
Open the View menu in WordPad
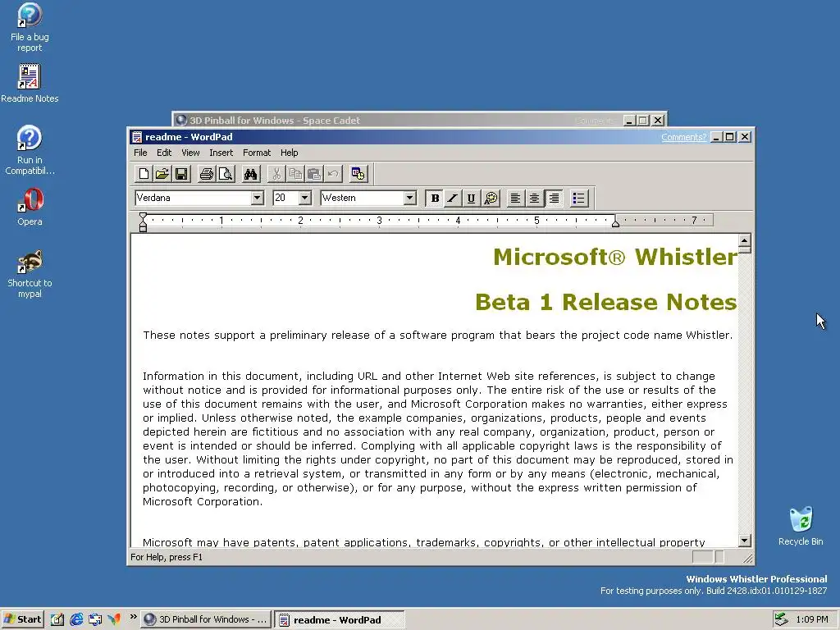click(190, 153)
